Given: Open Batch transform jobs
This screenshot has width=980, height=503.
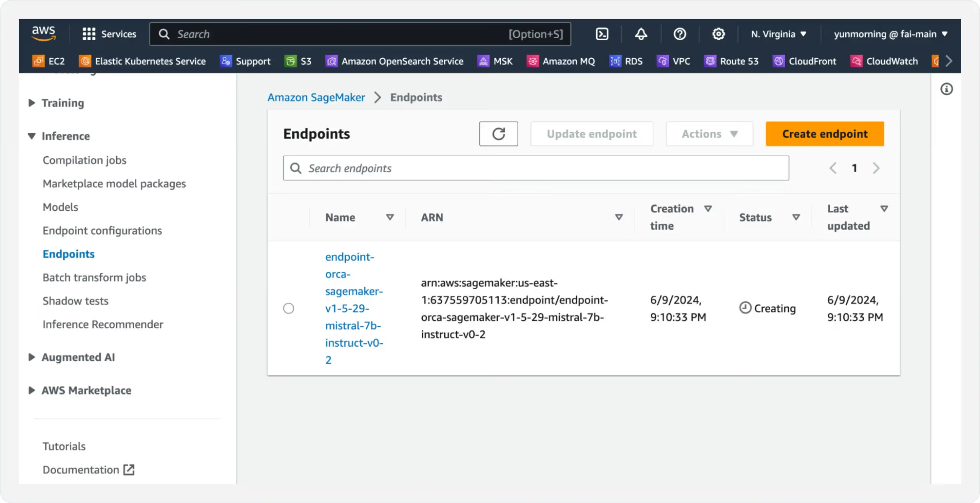Looking at the screenshot, I should click(x=94, y=277).
